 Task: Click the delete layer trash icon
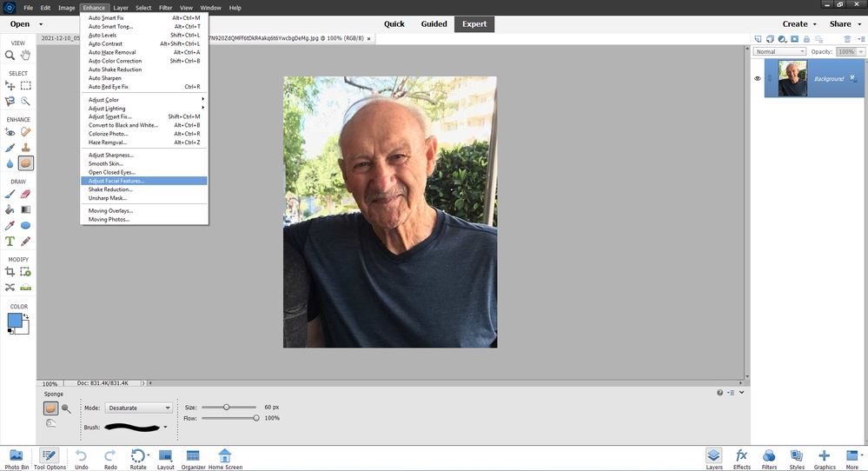click(847, 39)
